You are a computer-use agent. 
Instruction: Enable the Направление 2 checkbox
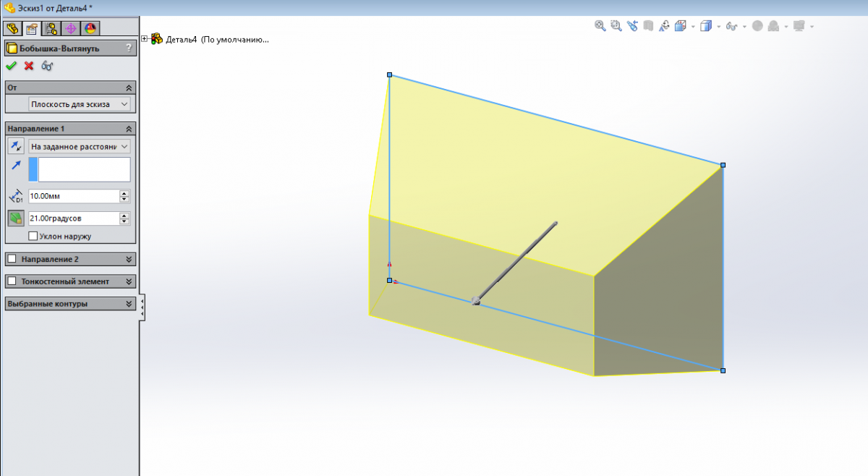pos(12,259)
